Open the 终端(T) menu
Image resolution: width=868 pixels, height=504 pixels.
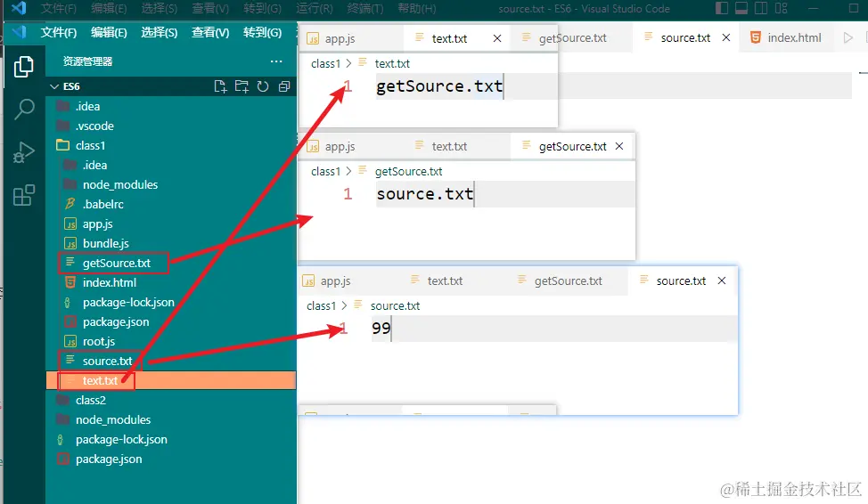[x=364, y=8]
